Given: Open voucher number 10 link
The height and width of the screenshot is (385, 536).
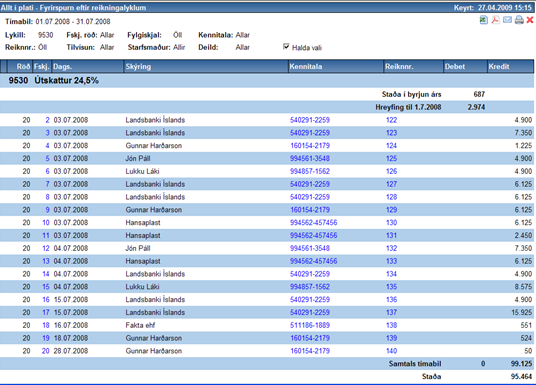Looking at the screenshot, I should point(46,223).
